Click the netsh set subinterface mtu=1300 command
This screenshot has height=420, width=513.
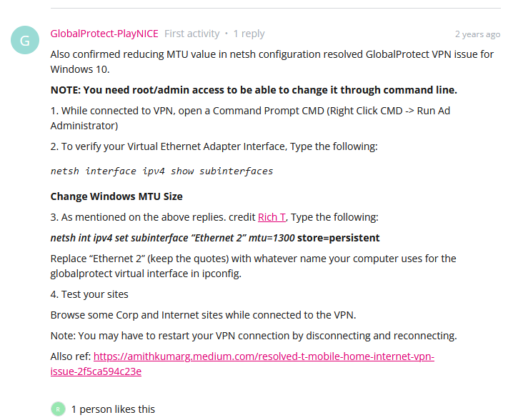(x=215, y=238)
